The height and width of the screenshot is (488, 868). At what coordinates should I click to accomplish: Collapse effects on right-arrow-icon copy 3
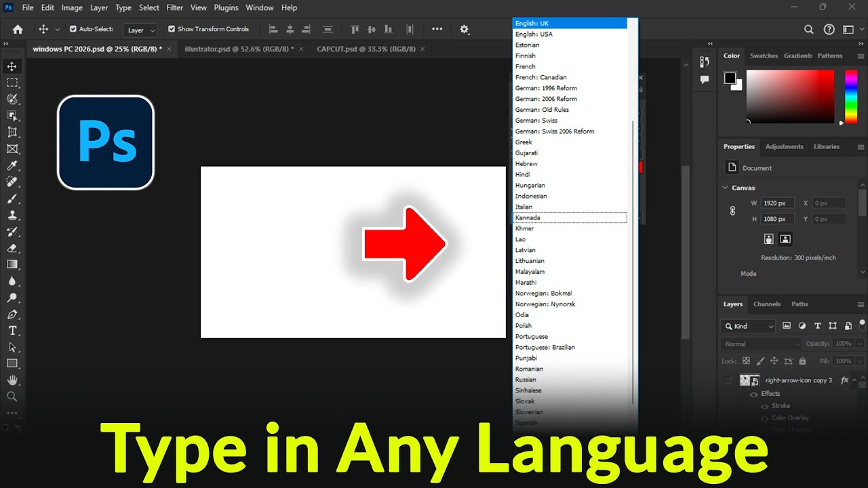click(x=854, y=380)
